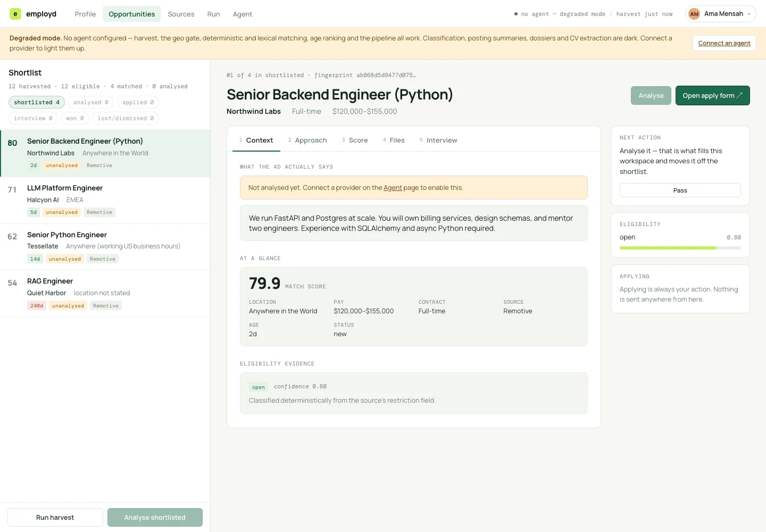Click the score 71 in the shortlist
The width and height of the screenshot is (766, 532).
(12, 190)
